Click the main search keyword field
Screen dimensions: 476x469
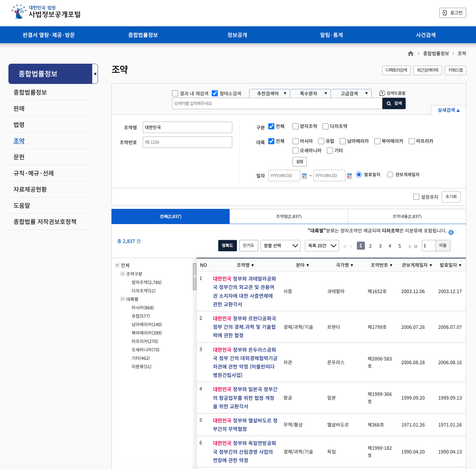277,103
